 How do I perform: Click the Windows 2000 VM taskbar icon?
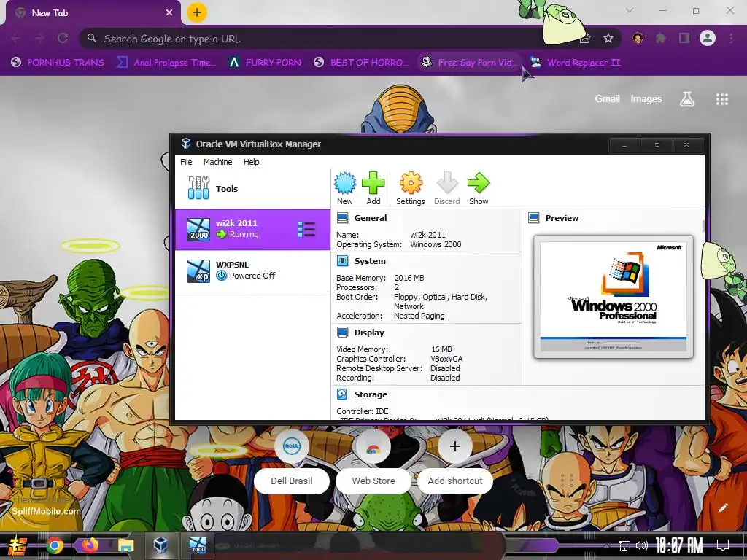pos(197,545)
